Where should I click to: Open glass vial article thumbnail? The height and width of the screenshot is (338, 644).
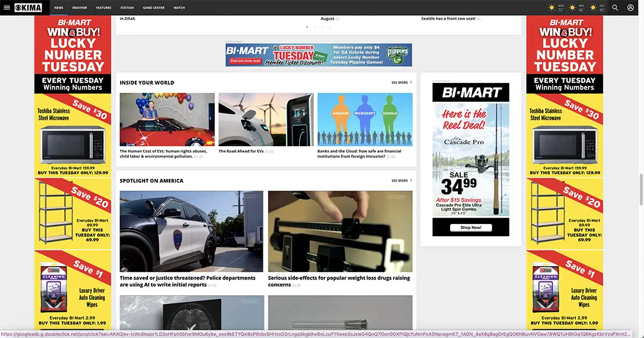[x=340, y=313]
